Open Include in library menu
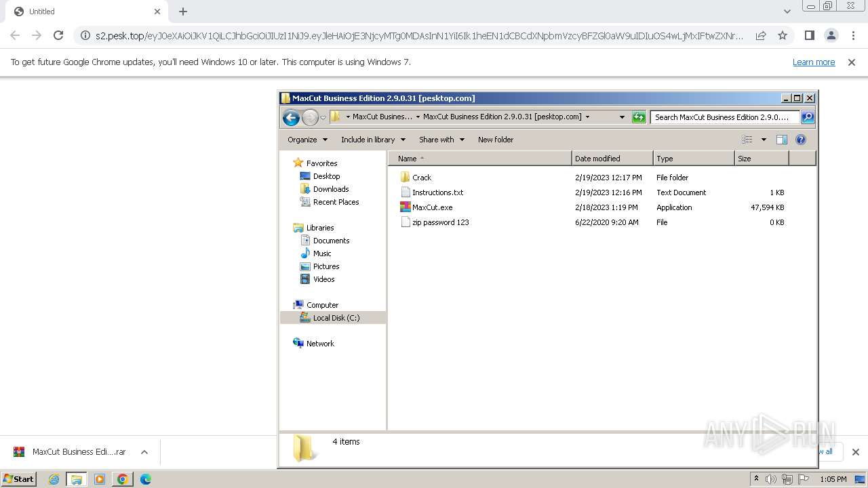Image resolution: width=868 pixels, height=488 pixels. [373, 140]
